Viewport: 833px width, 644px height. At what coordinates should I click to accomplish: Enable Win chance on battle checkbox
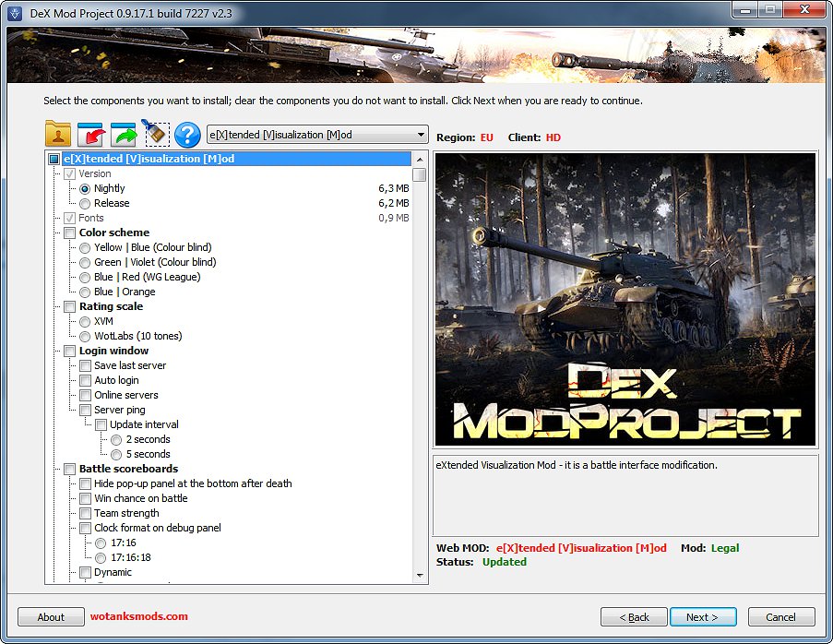(x=85, y=499)
